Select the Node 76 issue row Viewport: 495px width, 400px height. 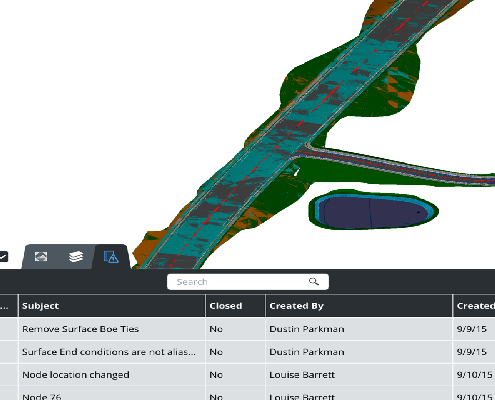(247, 394)
